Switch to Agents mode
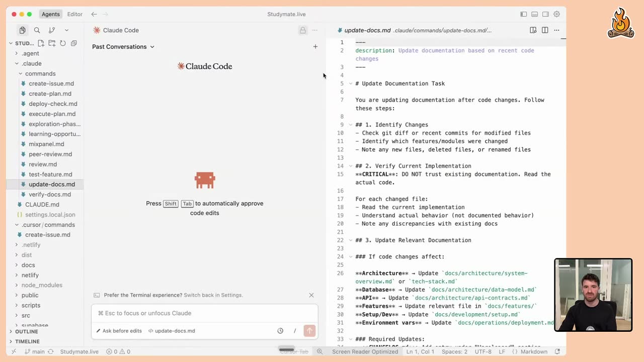644x362 pixels. (51, 14)
